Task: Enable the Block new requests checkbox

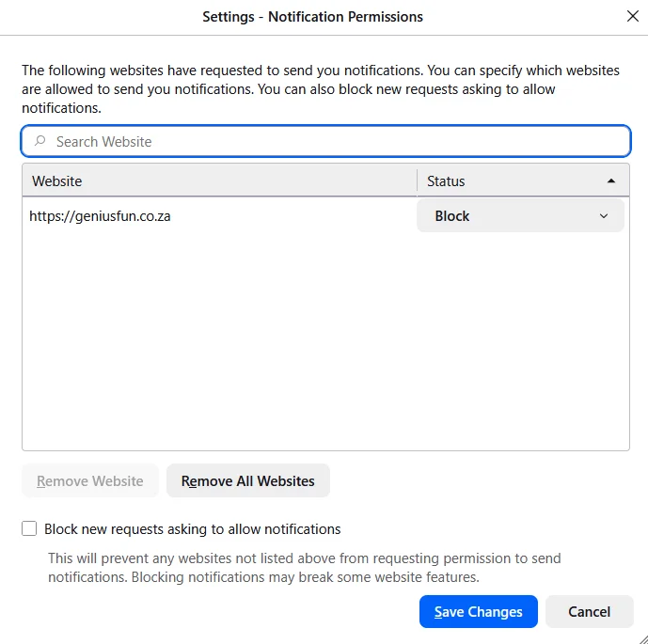Action: point(29,529)
